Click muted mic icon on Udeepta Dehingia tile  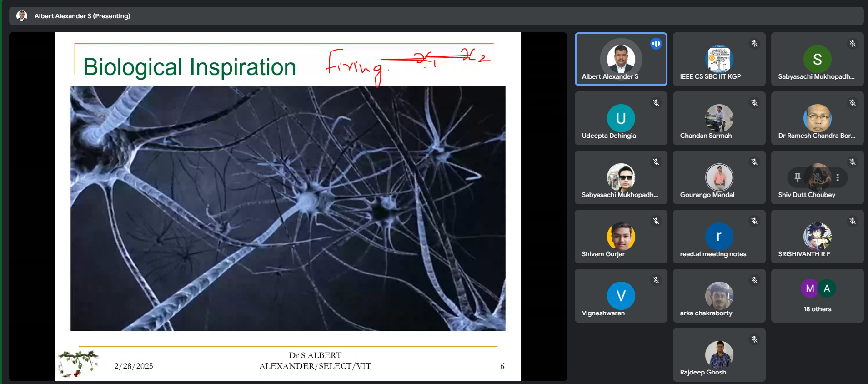pos(656,103)
